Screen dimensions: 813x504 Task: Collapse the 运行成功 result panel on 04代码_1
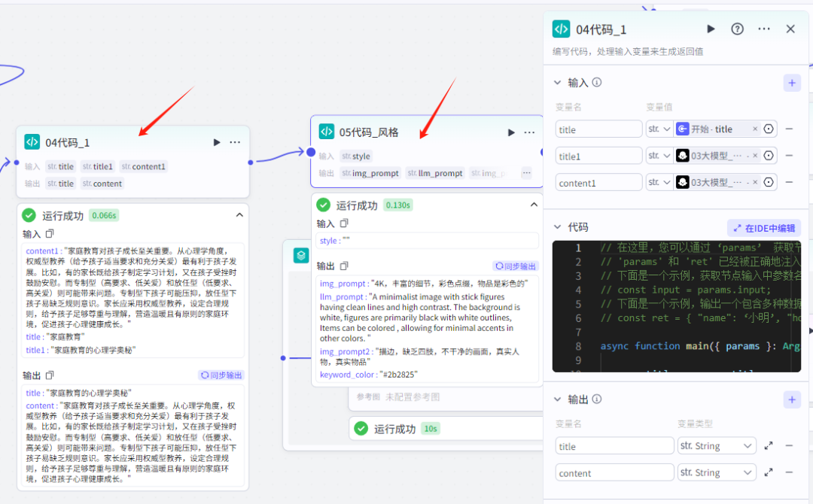tap(239, 214)
